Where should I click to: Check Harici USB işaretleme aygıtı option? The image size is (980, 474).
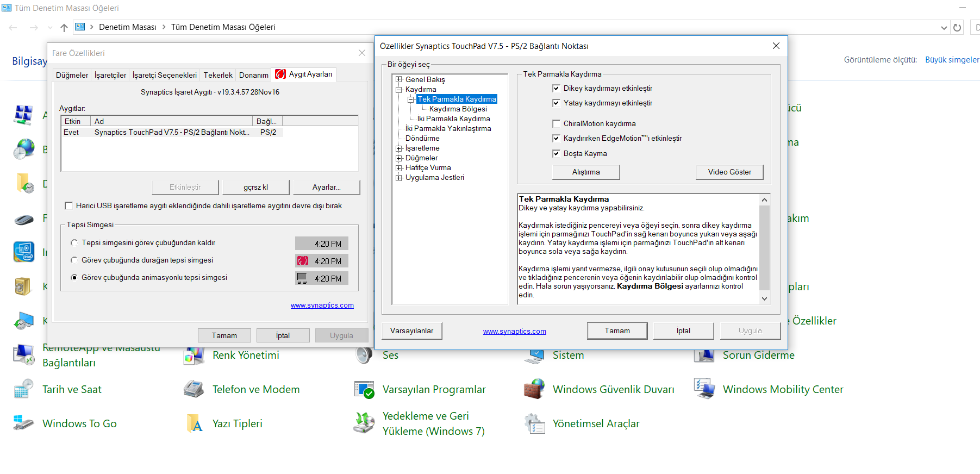(68, 205)
